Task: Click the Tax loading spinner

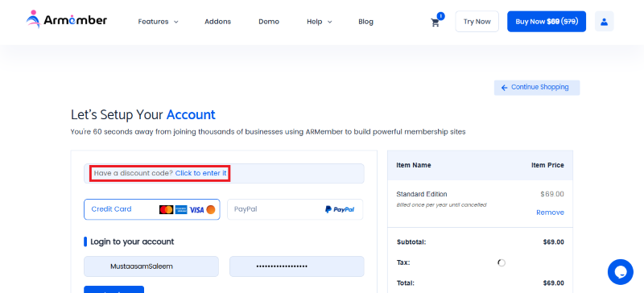Action: point(502,262)
